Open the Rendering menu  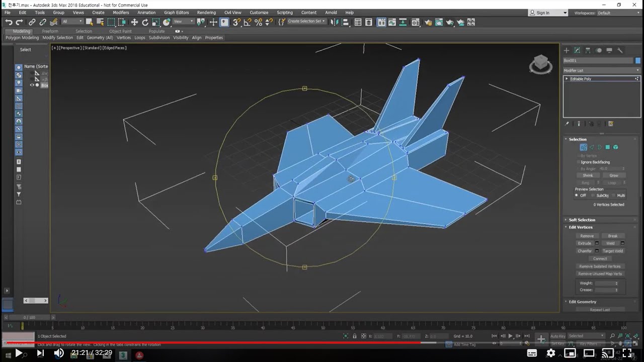pyautogui.click(x=206, y=13)
